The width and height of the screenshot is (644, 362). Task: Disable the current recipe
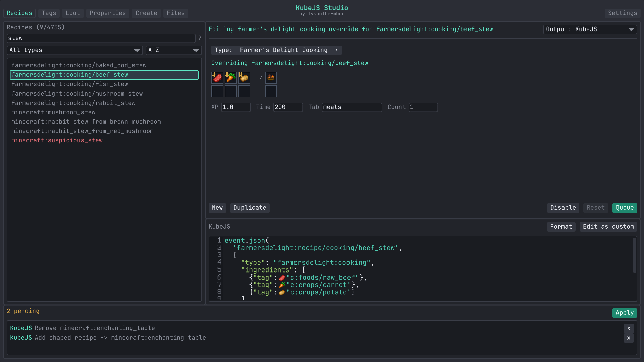point(563,208)
